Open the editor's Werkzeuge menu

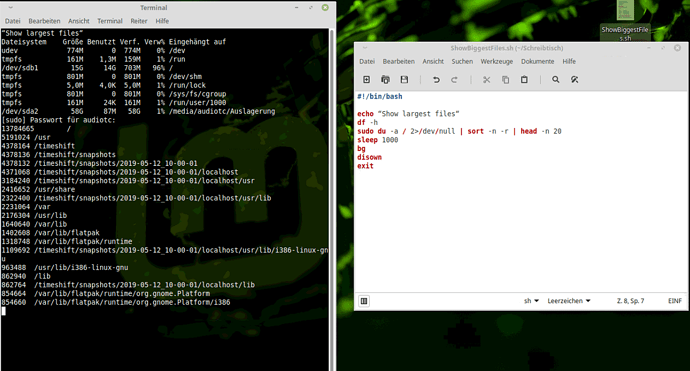(x=496, y=62)
